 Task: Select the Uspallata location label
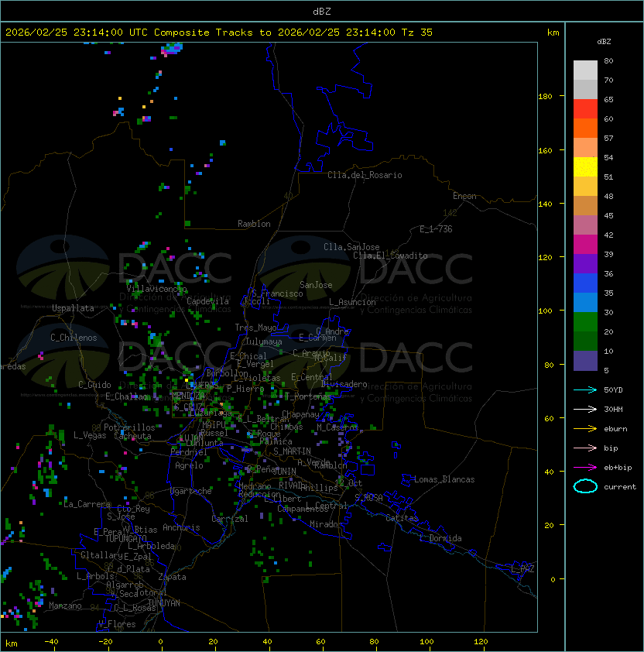73,308
